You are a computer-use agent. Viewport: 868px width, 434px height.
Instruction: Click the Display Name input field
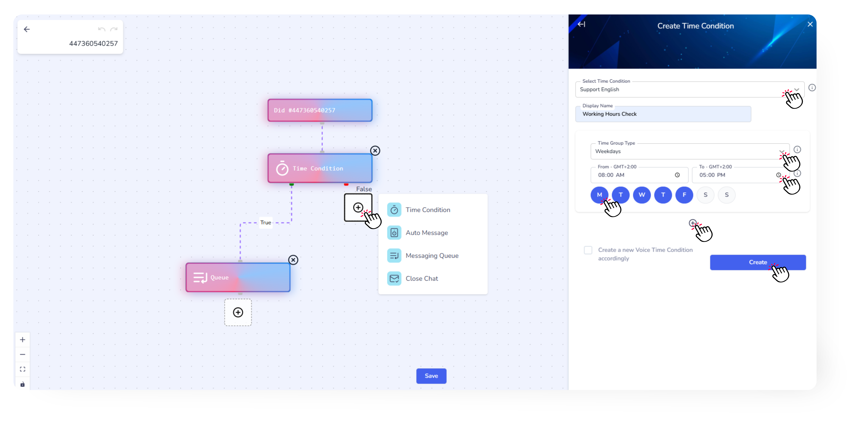pyautogui.click(x=663, y=114)
